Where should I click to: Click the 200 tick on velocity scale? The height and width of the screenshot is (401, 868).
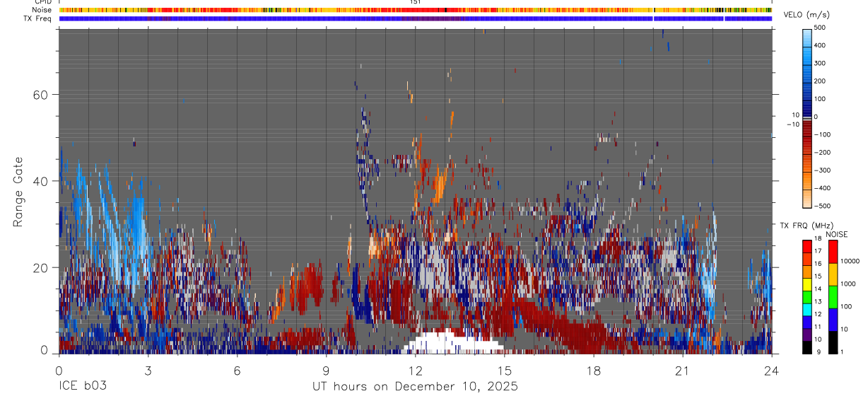pos(821,81)
